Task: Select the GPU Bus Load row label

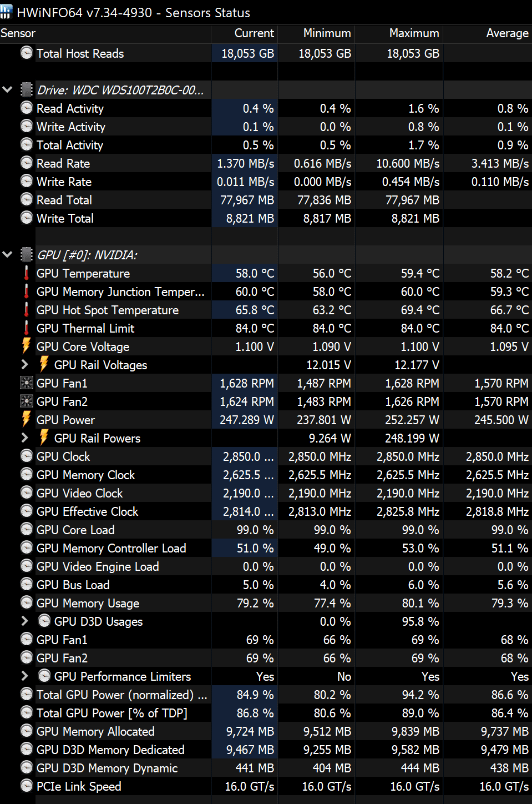Action: [73, 585]
